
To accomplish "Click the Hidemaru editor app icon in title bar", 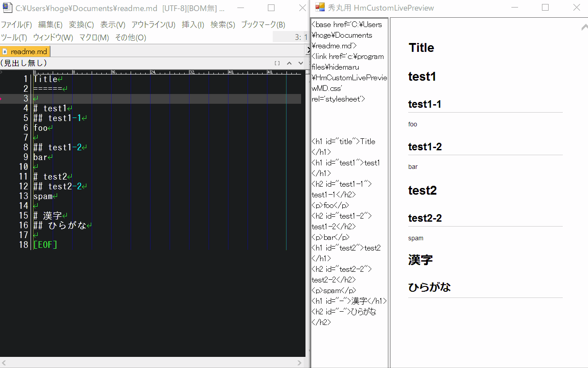I will click(8, 8).
